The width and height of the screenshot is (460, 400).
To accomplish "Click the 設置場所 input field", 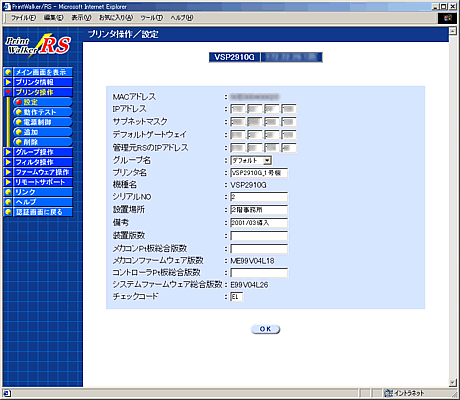I will (x=259, y=210).
